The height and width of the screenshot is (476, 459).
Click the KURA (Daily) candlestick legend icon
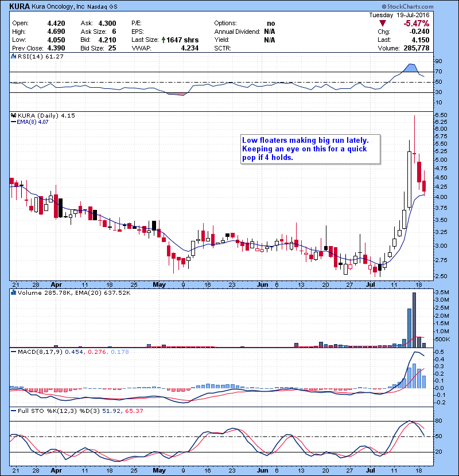click(x=13, y=115)
